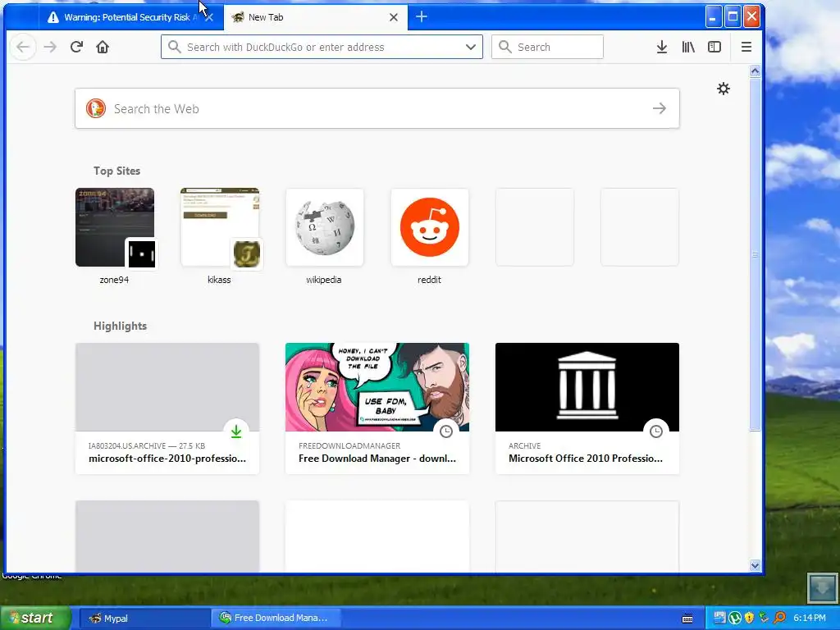This screenshot has height=630, width=840.
Task: Open Free Download Manager highlight card
Action: pos(377,409)
